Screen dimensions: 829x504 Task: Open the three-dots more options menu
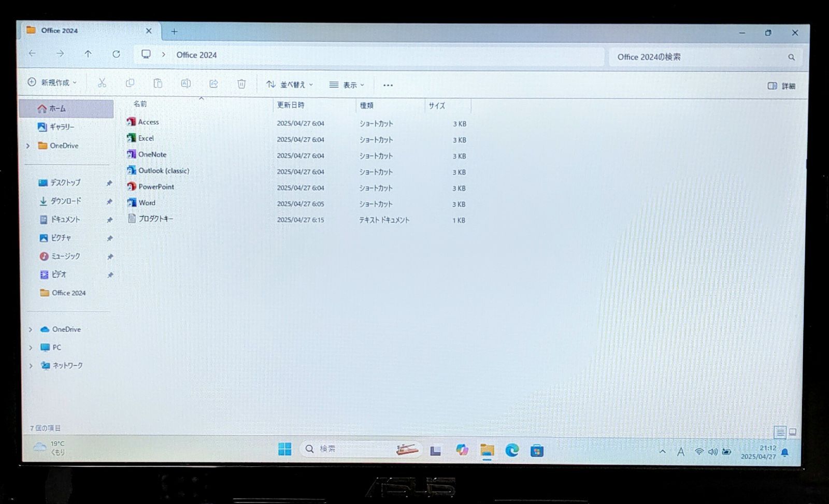(x=388, y=85)
